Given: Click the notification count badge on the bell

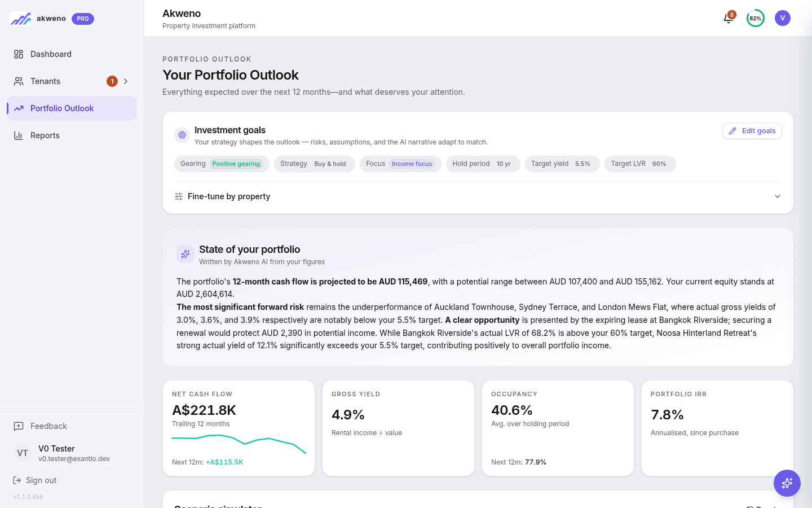Looking at the screenshot, I should tap(731, 15).
